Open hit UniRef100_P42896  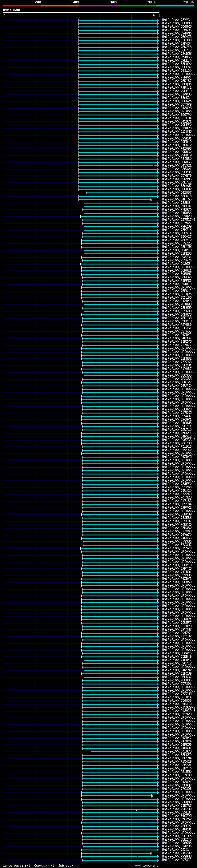coord(177,149)
